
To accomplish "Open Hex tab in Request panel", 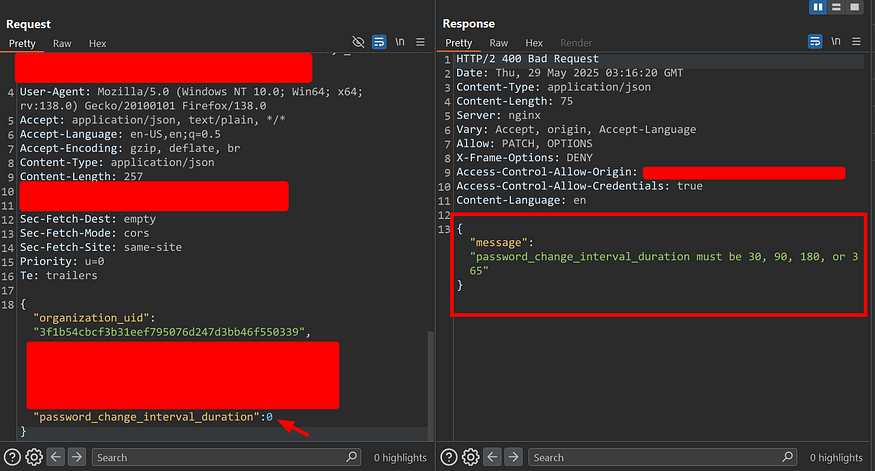I will click(97, 43).
